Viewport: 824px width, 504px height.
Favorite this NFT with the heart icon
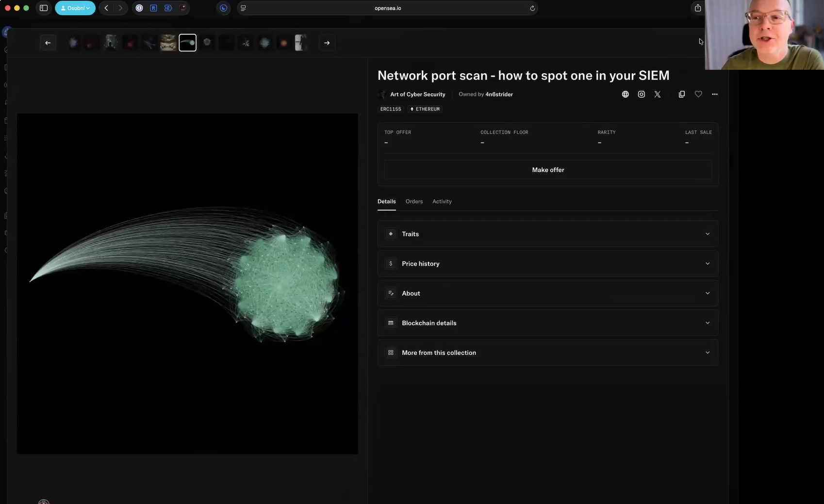[x=698, y=95]
